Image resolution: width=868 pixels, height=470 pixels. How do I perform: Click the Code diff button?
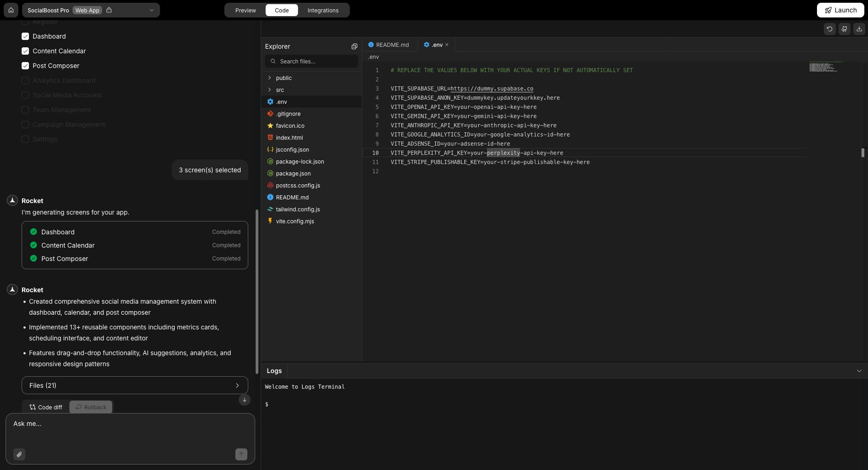coord(45,407)
